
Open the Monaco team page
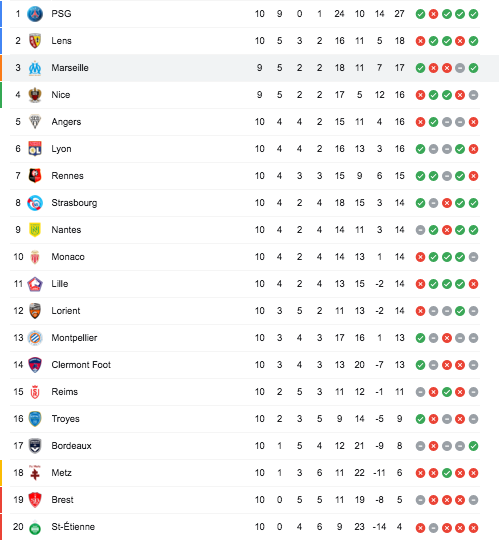click(x=68, y=257)
